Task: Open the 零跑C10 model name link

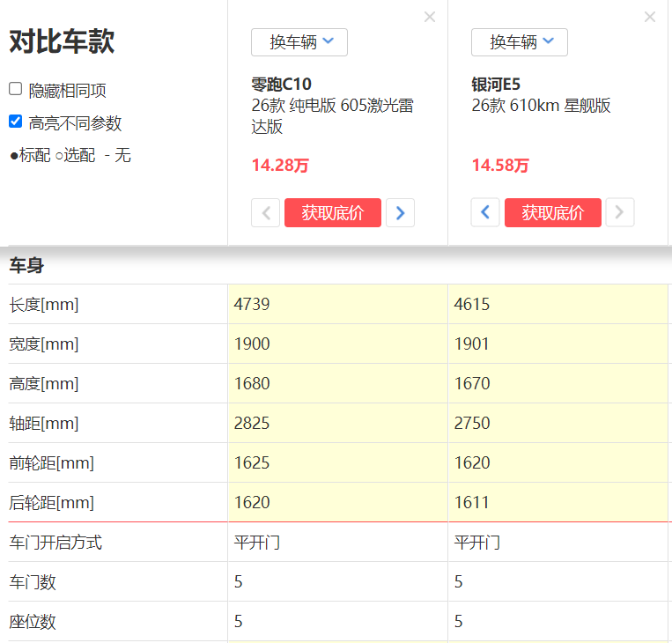Action: pyautogui.click(x=281, y=85)
